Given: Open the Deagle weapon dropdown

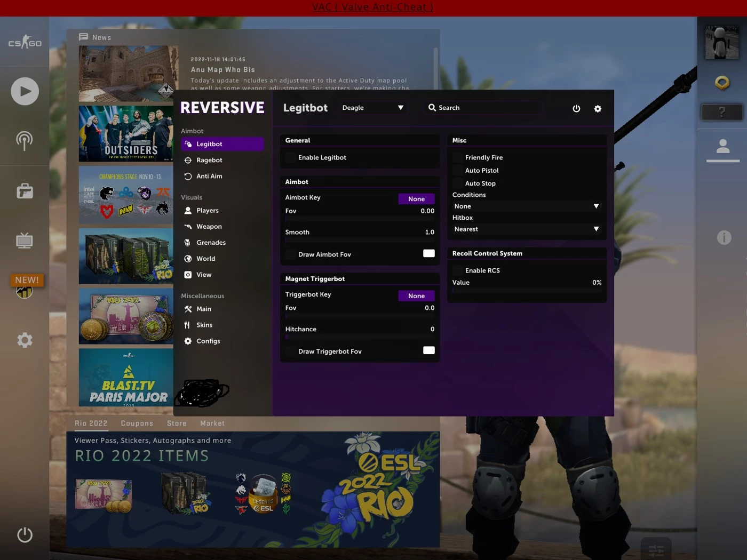Looking at the screenshot, I should tap(372, 108).
